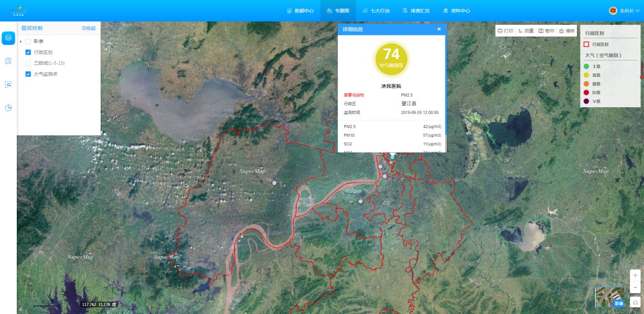Click the 行政区划 red square legend symbol
Image resolution: width=644 pixels, height=314 pixels.
click(x=586, y=44)
